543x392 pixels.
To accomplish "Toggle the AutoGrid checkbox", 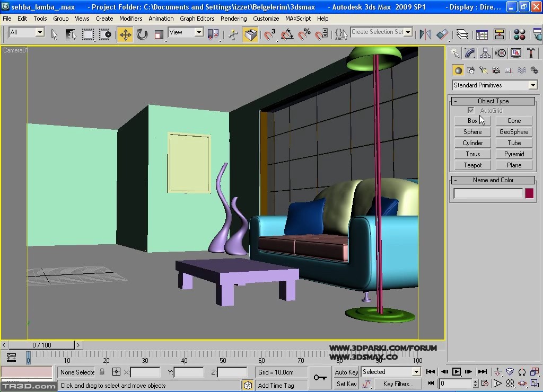I will point(471,111).
